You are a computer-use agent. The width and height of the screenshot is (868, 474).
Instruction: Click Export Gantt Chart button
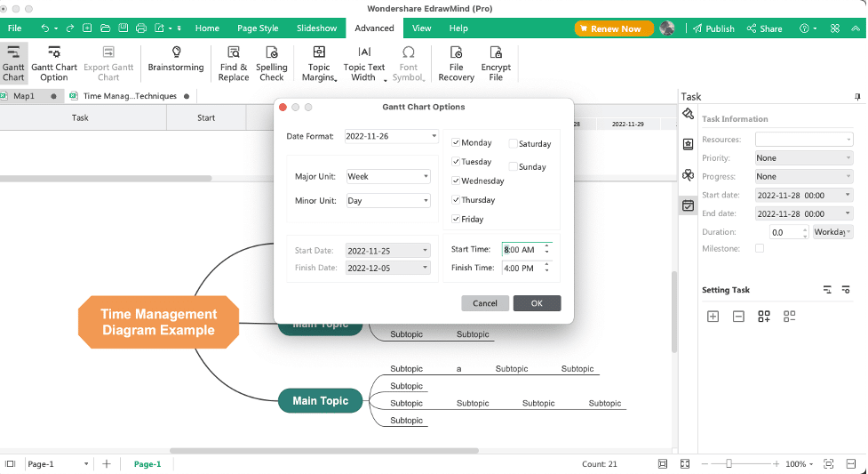[108, 63]
